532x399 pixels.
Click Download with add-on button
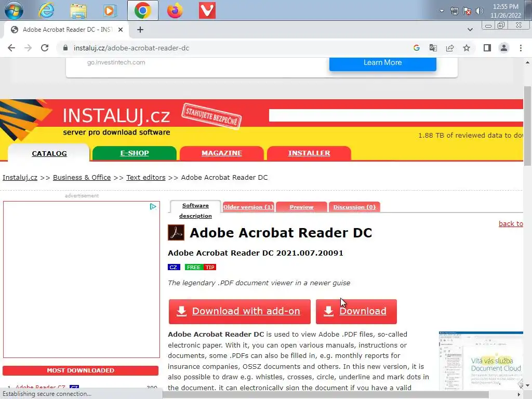coord(240,312)
